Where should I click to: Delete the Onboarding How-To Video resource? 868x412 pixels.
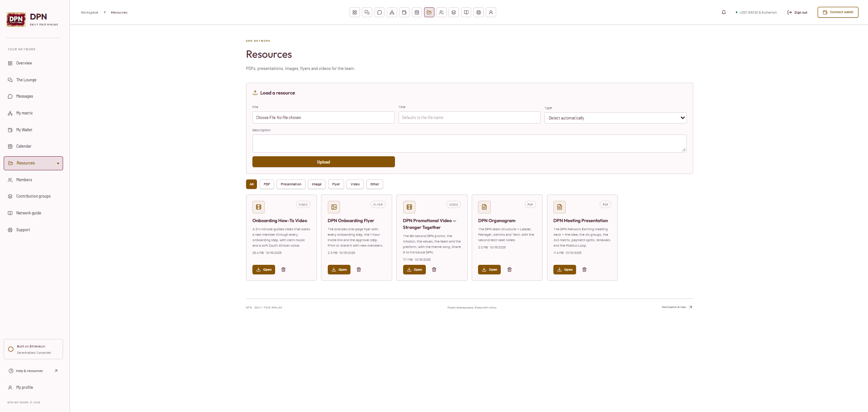[x=284, y=269]
